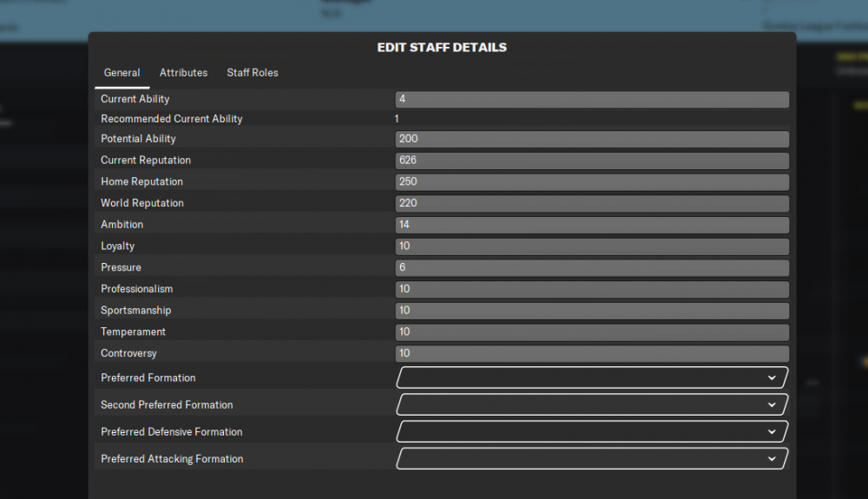Open the Preferred Defensive Formation dropdown
The image size is (868, 499).
coord(592,431)
